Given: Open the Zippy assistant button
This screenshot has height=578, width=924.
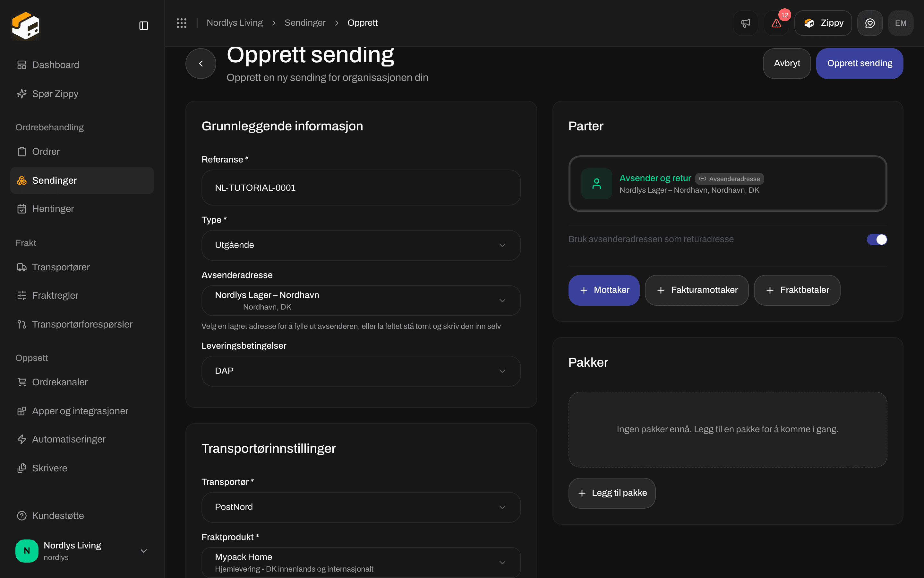Looking at the screenshot, I should point(823,23).
